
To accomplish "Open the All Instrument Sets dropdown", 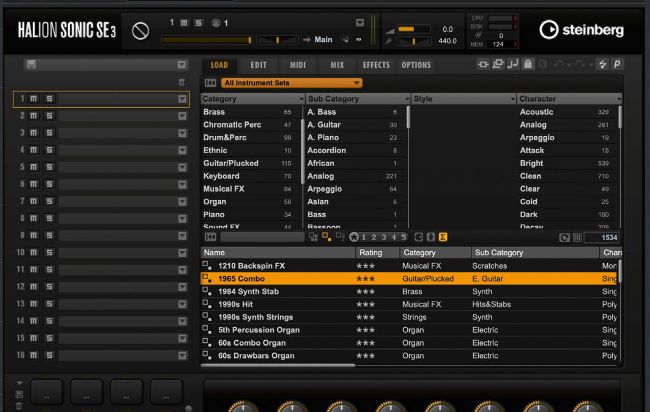I will 291,83.
